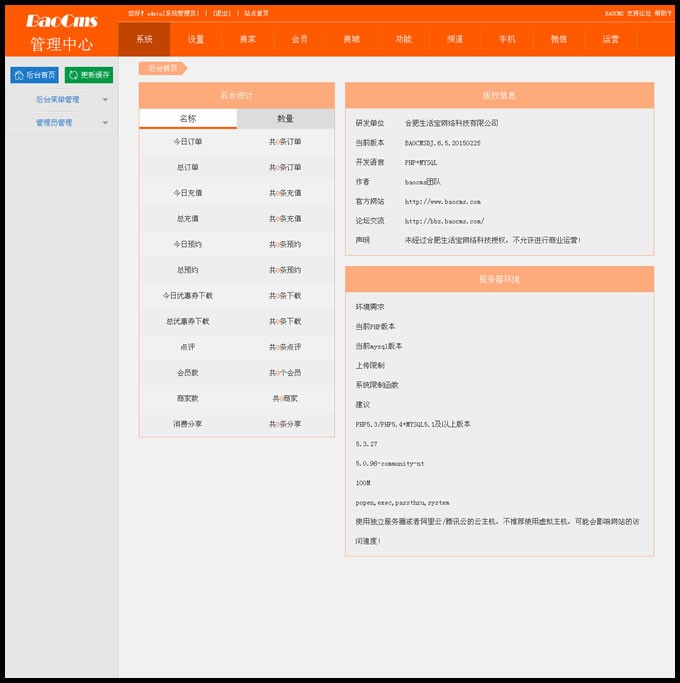
Task: Click the 商家数 row label
Action: [x=188, y=399]
